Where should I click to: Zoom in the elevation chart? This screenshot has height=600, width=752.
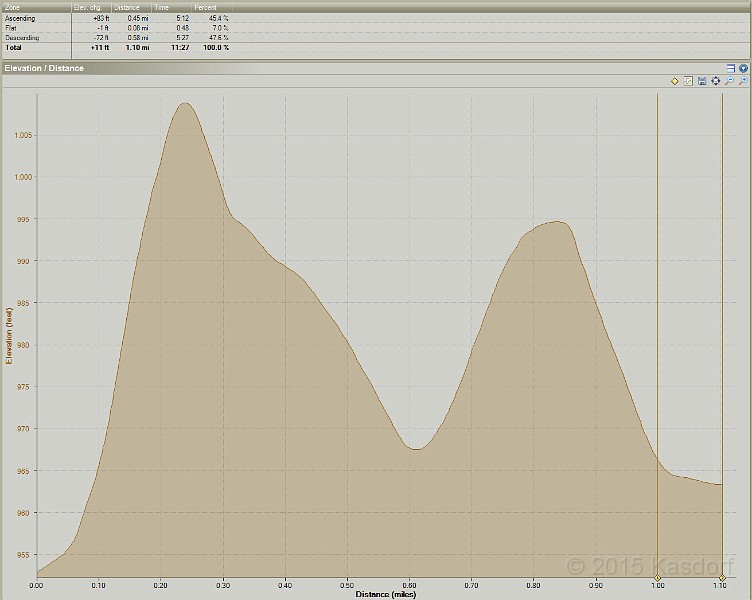[x=743, y=81]
